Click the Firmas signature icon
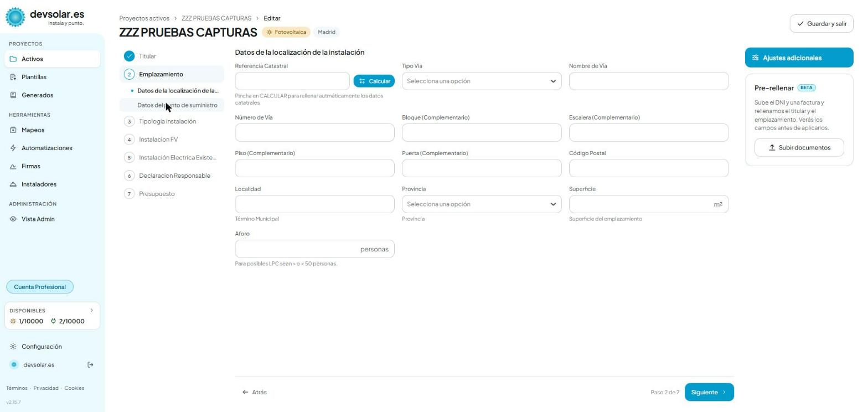The image size is (868, 412). (13, 166)
